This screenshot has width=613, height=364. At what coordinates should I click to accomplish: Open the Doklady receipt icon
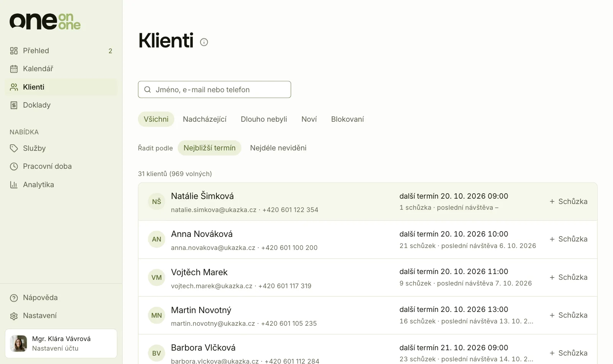click(x=14, y=105)
